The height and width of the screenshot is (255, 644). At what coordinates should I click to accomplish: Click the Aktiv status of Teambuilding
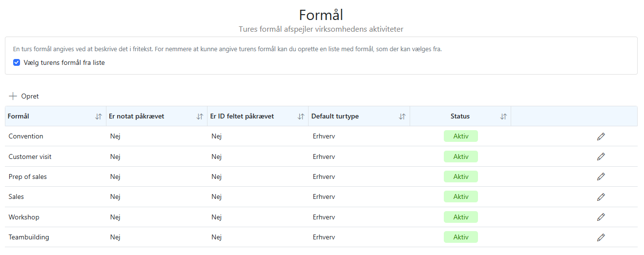pos(461,237)
